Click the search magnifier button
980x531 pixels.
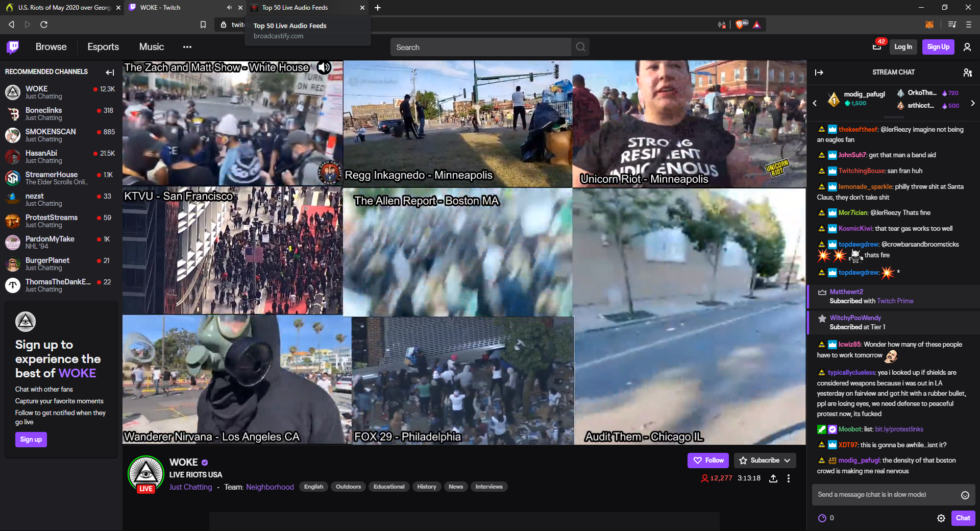coord(580,47)
